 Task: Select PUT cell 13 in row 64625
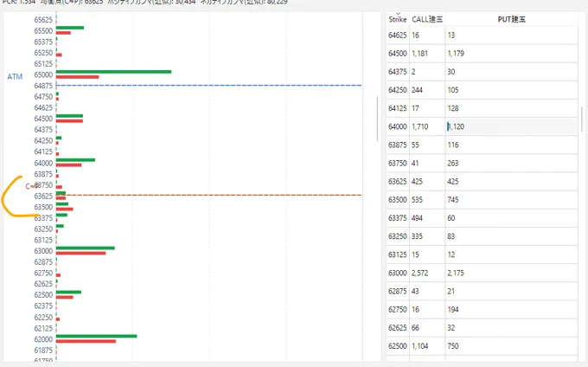tap(451, 35)
